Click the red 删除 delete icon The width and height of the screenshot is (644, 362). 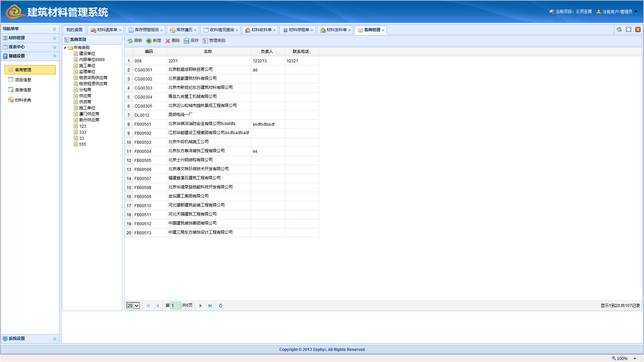click(168, 41)
